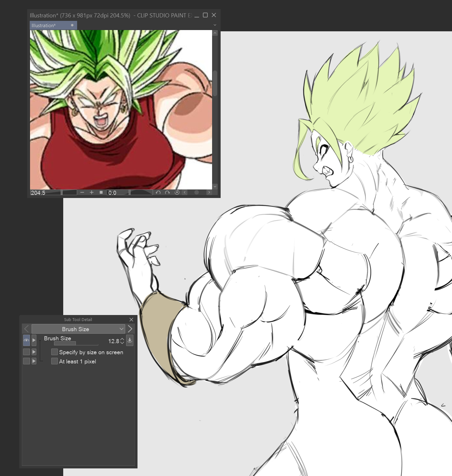Screen dimensions: 452x476
Task: Open the canvas tab list chevron
Action: click(215, 25)
